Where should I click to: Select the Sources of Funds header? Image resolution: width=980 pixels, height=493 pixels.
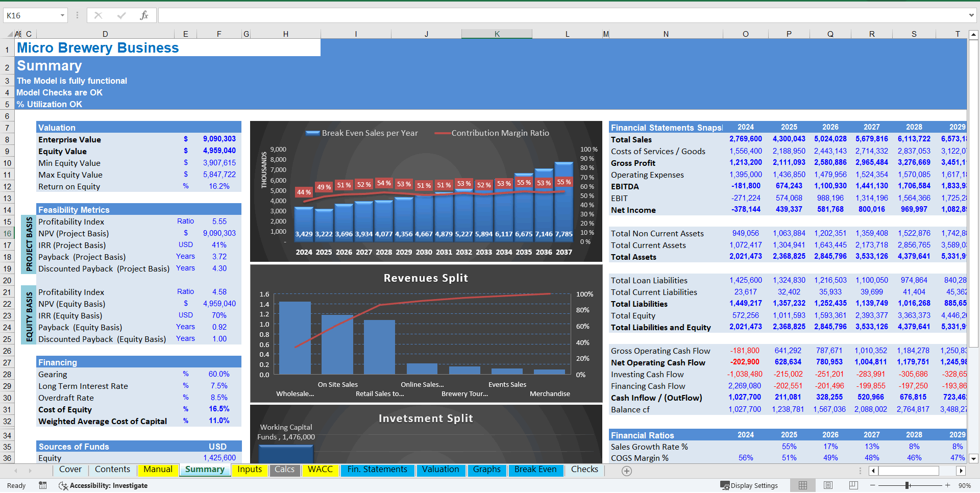[74, 447]
